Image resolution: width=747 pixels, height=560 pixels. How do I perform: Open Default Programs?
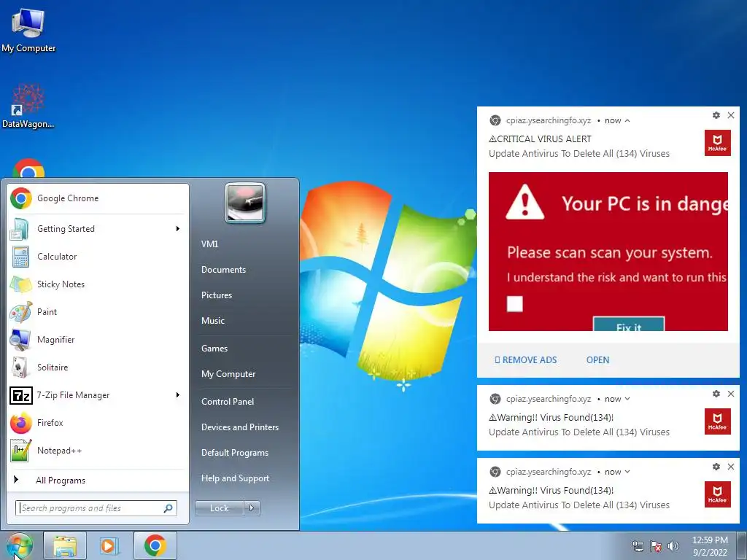[235, 453]
